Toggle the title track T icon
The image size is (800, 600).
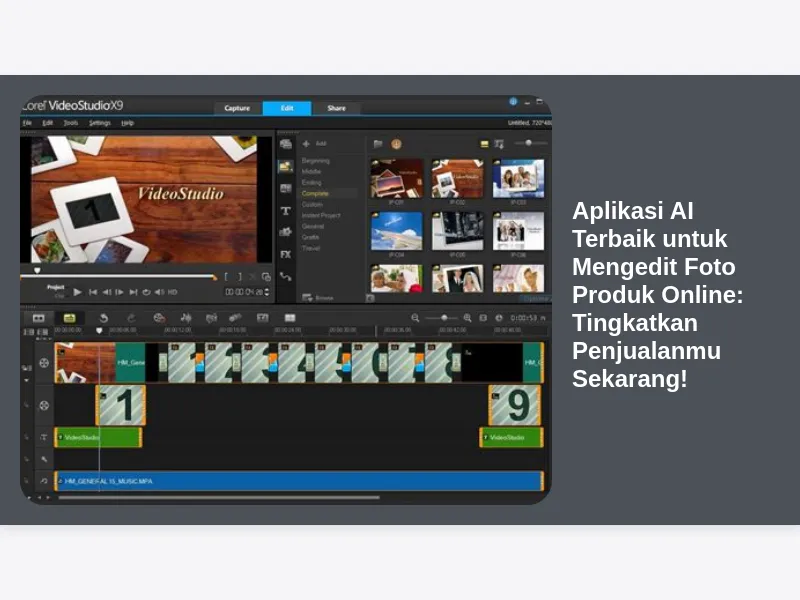pos(44,437)
